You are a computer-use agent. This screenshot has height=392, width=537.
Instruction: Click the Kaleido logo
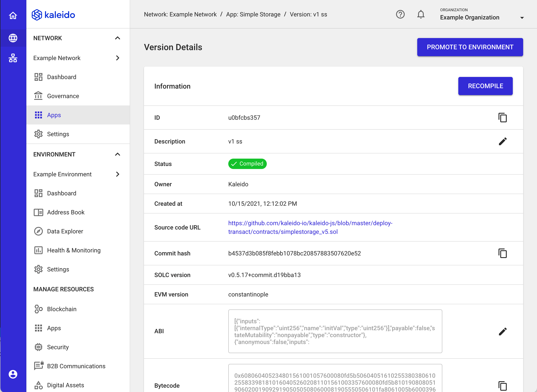(53, 15)
